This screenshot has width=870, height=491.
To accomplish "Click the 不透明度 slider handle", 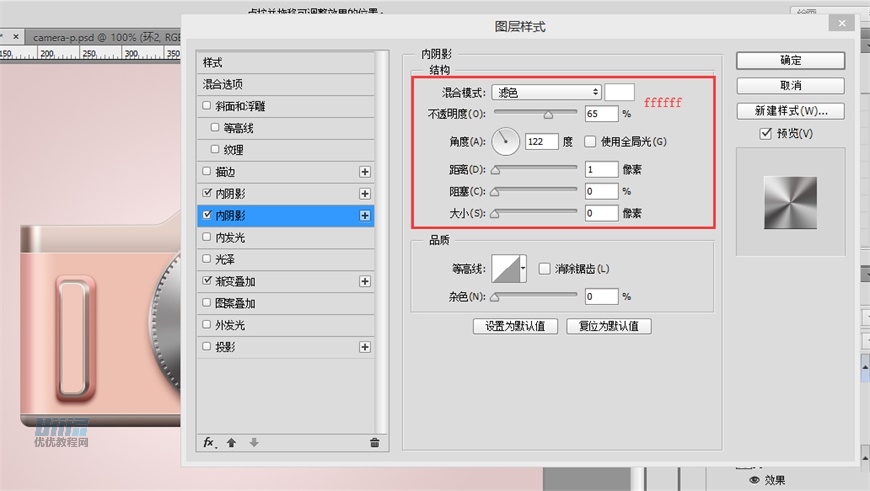I will pos(548,115).
